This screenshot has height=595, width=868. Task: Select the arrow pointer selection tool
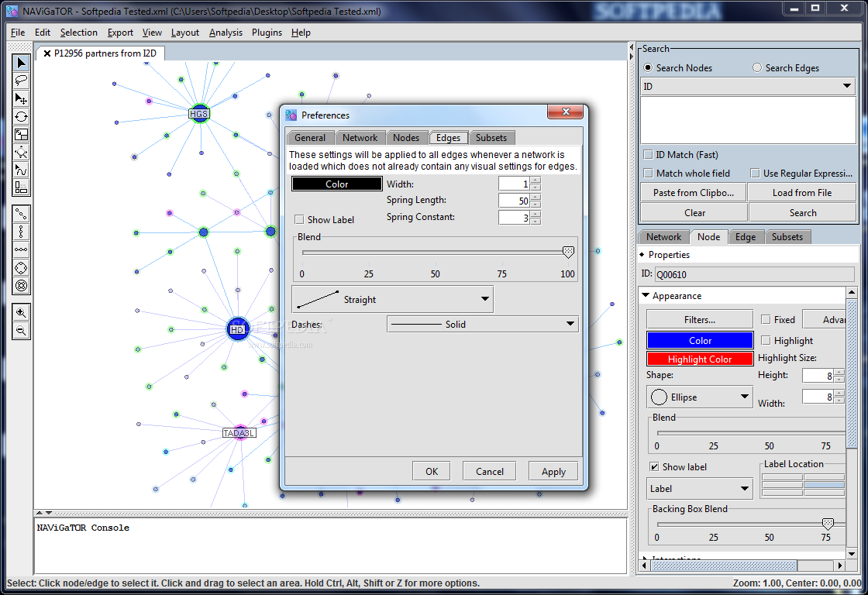(x=21, y=63)
